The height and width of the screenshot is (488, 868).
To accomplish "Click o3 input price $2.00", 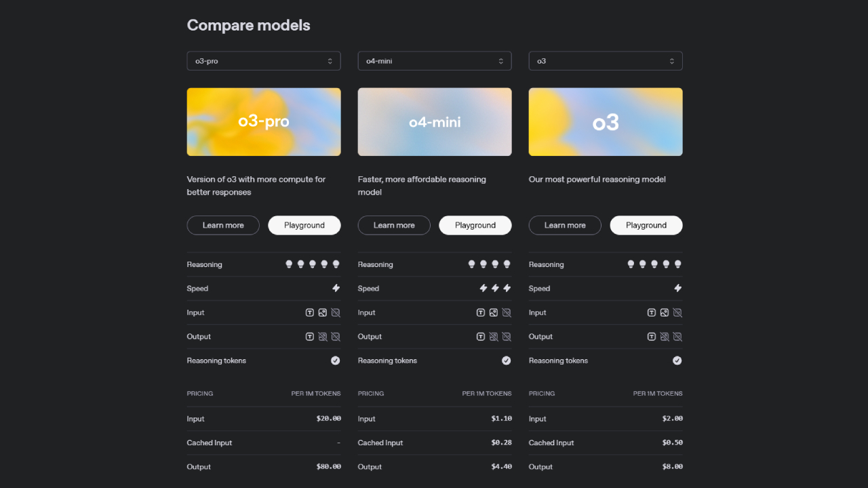I will click(673, 419).
